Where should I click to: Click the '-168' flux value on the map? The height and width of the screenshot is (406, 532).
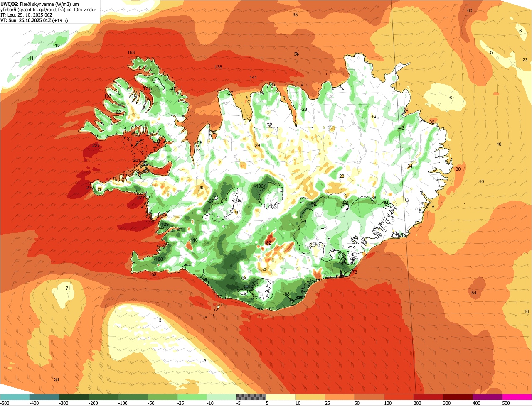click(158, 259)
